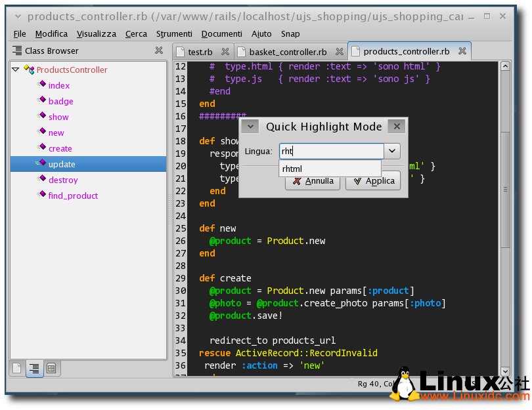Open the Strumenti menu

click(x=174, y=33)
